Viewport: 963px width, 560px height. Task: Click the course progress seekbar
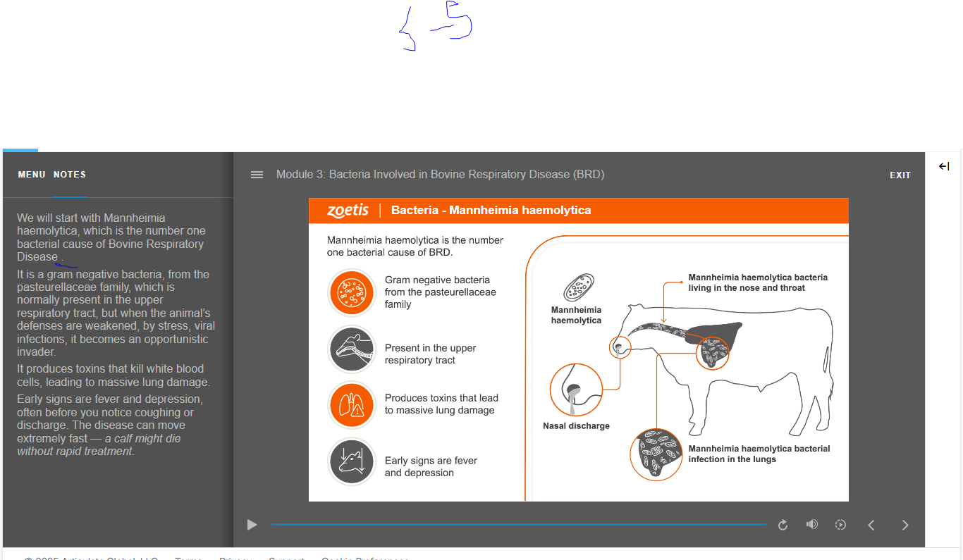pyautogui.click(x=518, y=524)
